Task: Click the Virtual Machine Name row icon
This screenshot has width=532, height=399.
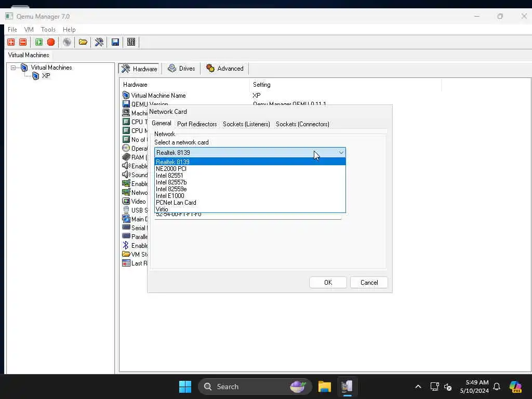Action: [126, 96]
